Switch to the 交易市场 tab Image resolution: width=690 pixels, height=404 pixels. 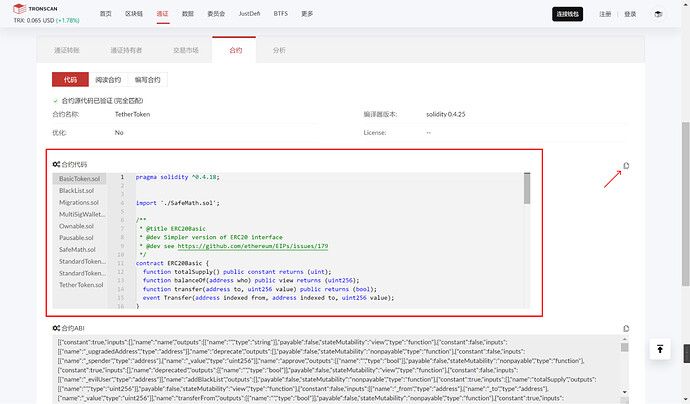tap(186, 50)
